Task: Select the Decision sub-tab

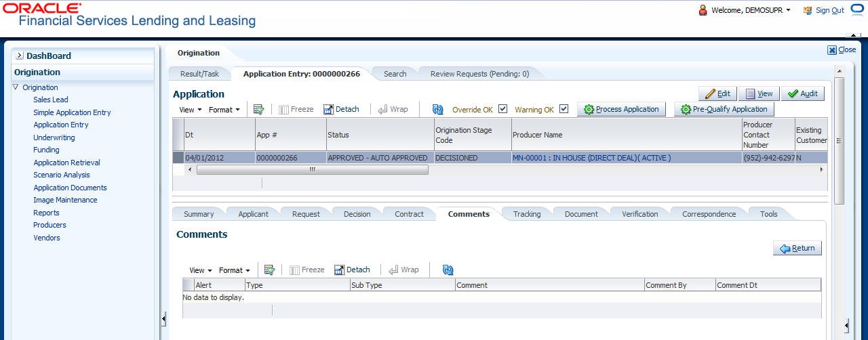Action: (x=357, y=214)
